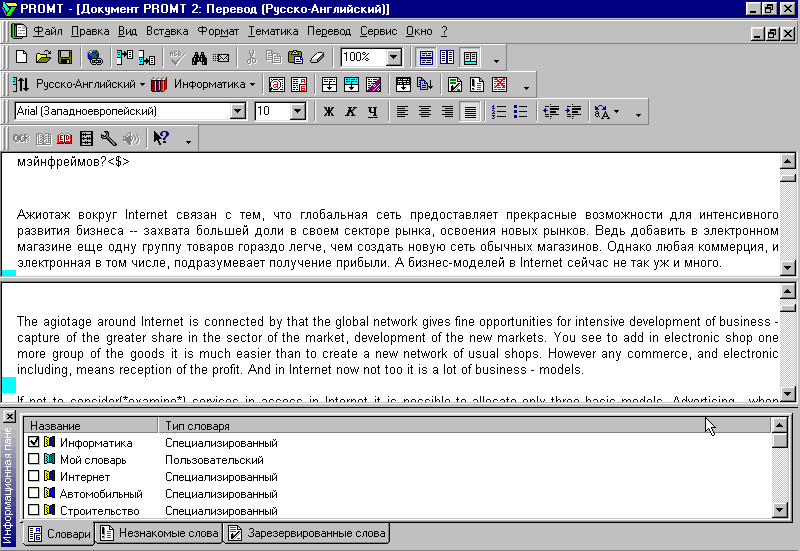Open the Русско-Английский direction dropdown

click(142, 84)
